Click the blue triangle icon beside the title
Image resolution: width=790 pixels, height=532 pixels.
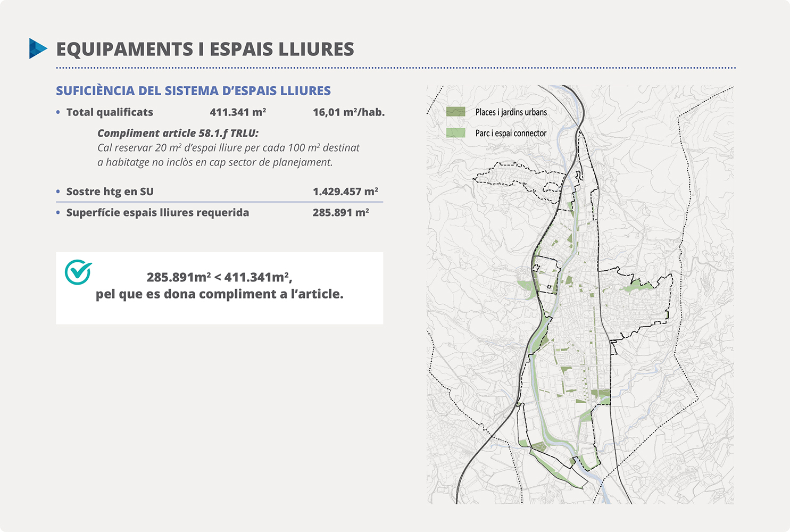(37, 48)
